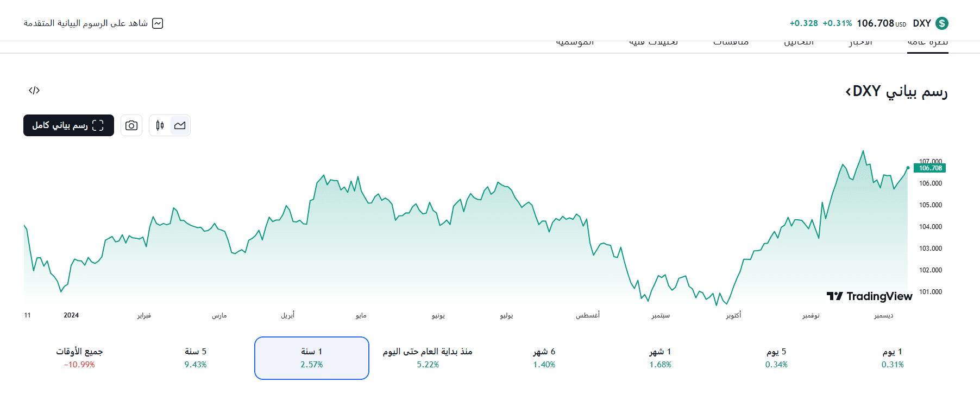Viewport: 980px width, 420px height.
Task: Select the 6 شهر time range
Action: [544, 358]
